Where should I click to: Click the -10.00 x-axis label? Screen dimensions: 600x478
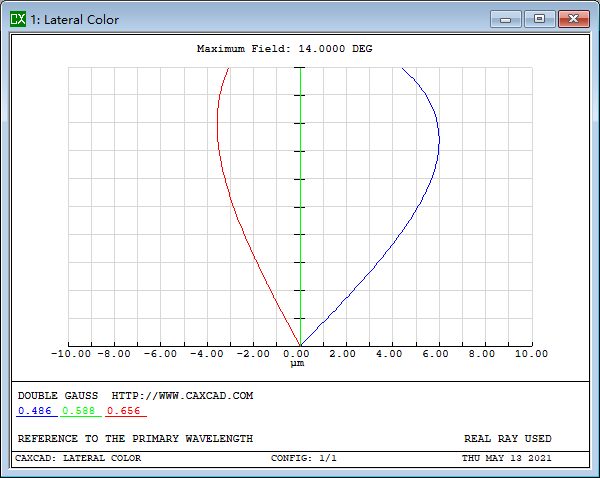(71, 354)
